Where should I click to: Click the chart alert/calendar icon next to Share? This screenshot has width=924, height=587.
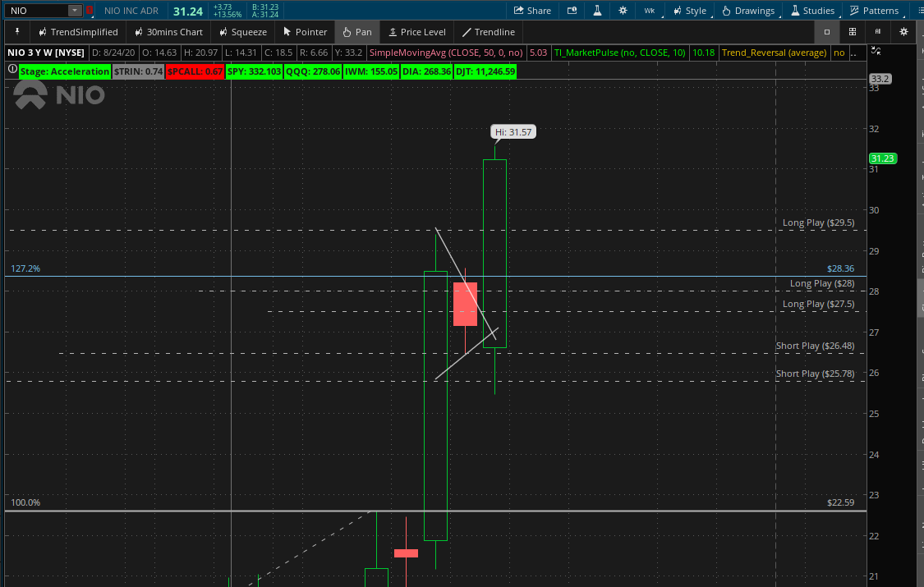point(572,11)
